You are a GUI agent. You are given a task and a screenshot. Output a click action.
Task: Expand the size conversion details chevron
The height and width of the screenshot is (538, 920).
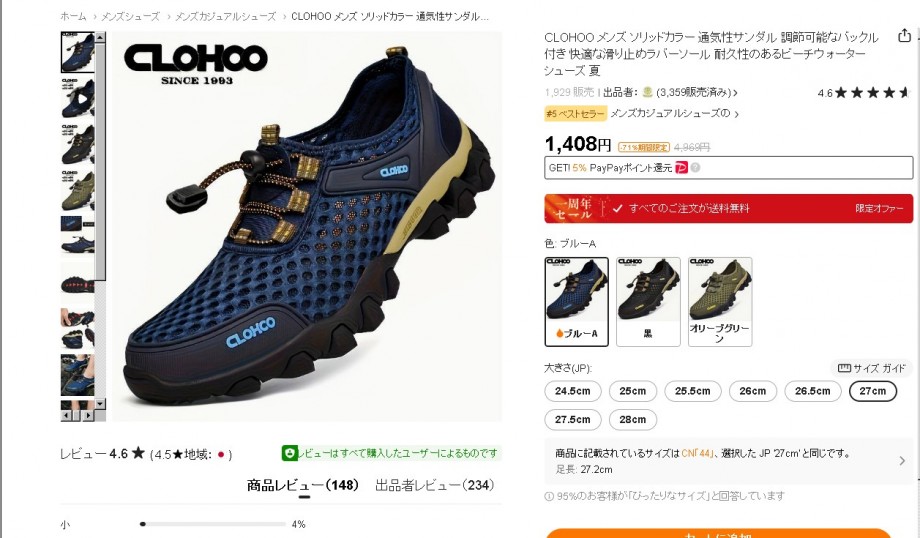click(x=902, y=461)
